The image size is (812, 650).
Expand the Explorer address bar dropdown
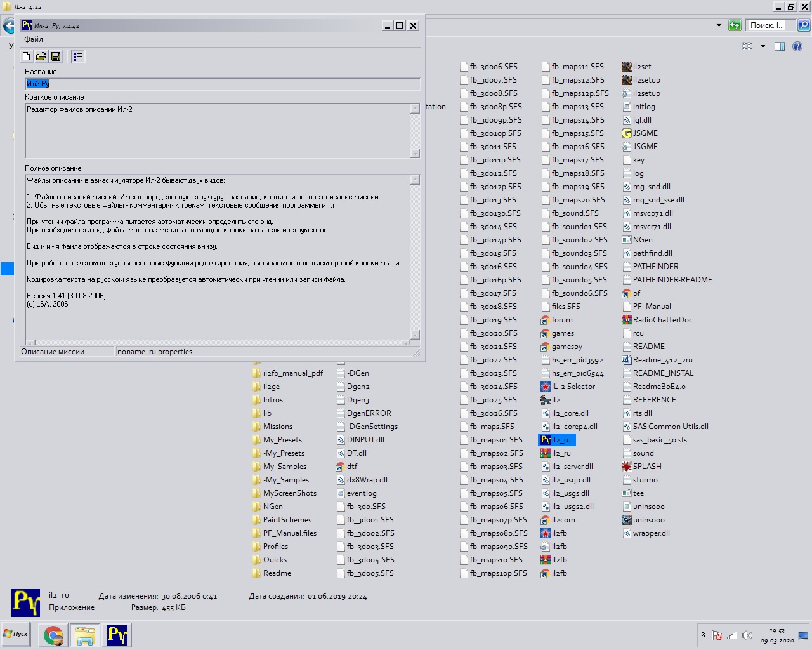click(x=719, y=25)
